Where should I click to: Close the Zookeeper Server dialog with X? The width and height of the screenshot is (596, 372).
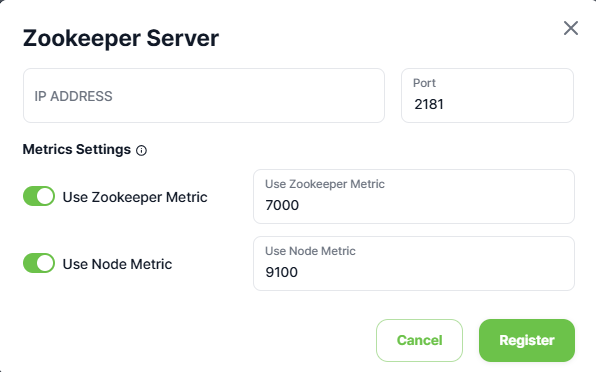click(571, 28)
